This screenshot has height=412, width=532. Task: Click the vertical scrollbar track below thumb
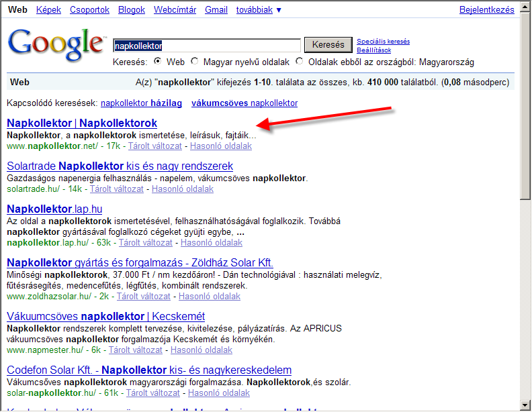[x=525, y=300]
